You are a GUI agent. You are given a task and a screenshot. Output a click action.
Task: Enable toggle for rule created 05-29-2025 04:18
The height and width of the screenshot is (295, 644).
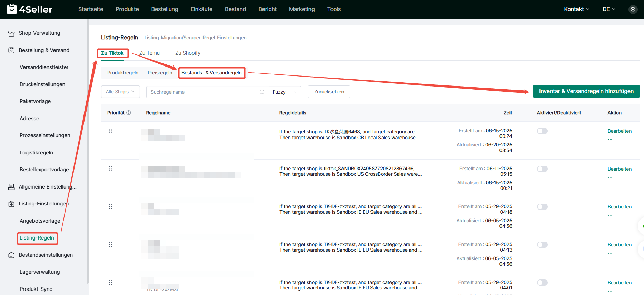pos(542,207)
